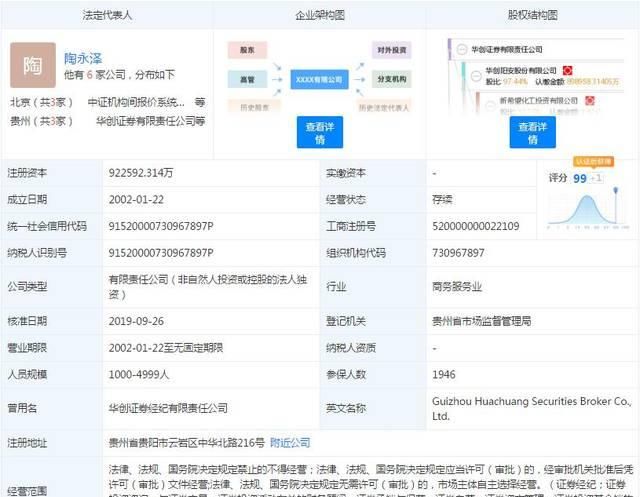Select the 对外投资 node in structure diagram
Viewport: 640px width, 497px height.
[x=392, y=49]
